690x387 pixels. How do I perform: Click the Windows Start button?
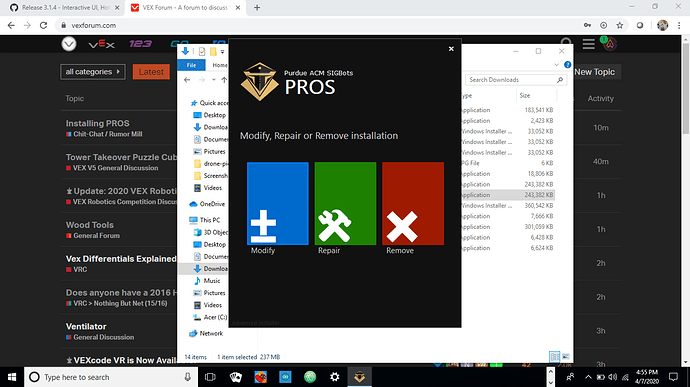12,377
